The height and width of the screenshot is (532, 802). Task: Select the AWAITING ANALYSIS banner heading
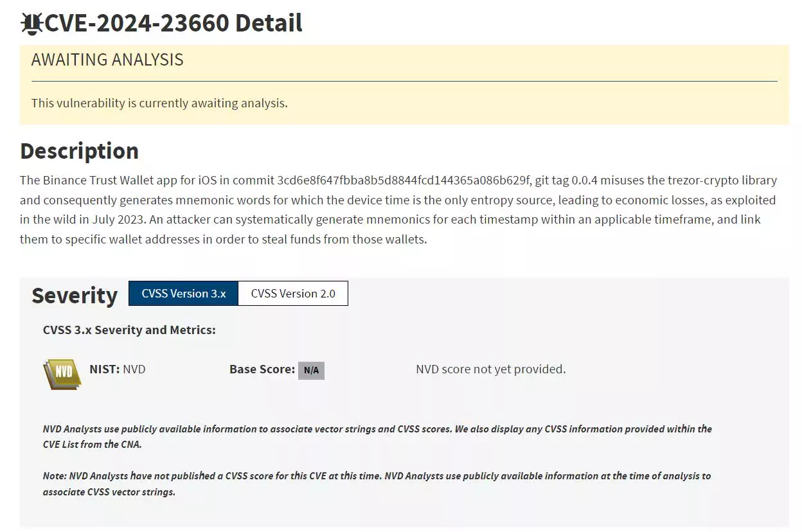107,60
